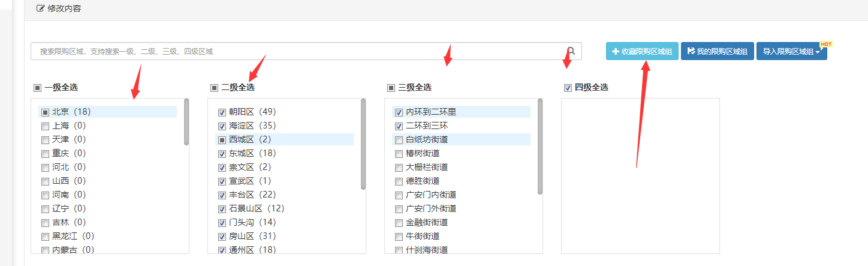Uncheck the 朝阳区 checkbox
868x266 pixels.
222,112
